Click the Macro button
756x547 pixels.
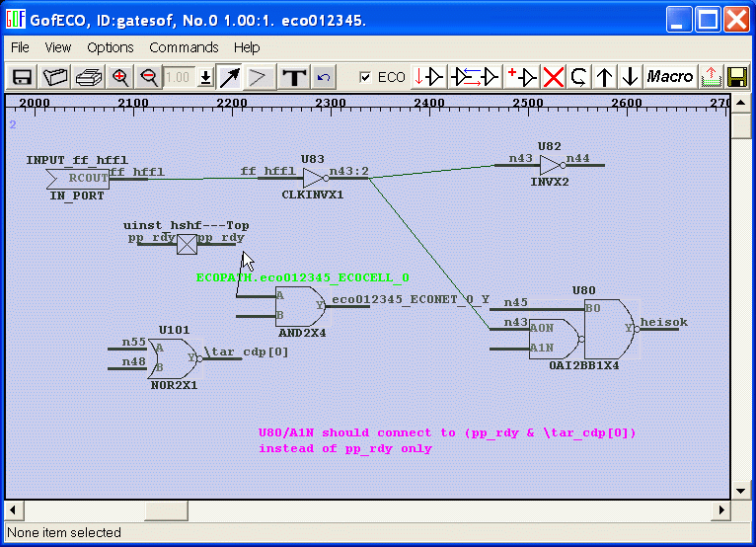[x=670, y=77]
